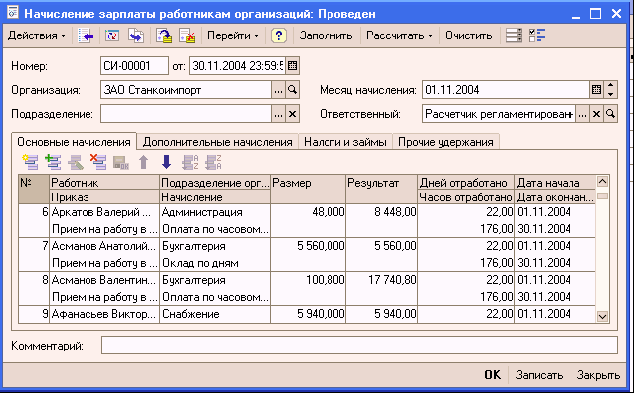The image size is (634, 393).
Task: Open calendar for Месяц начисления
Action: pyautogui.click(x=596, y=90)
